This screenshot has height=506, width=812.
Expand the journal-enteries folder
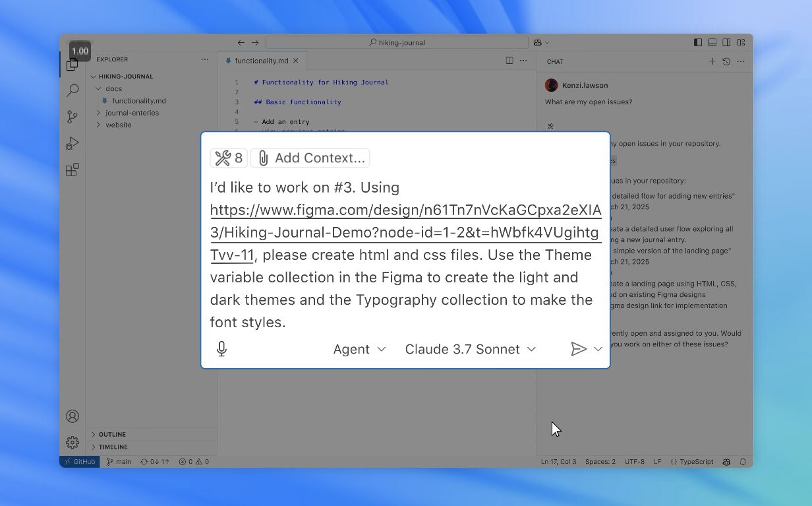(98, 113)
